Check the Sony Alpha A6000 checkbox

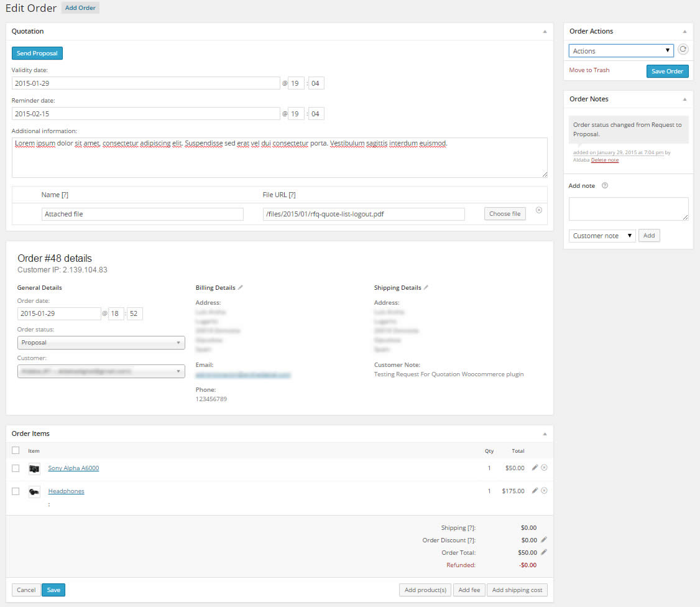coord(16,468)
